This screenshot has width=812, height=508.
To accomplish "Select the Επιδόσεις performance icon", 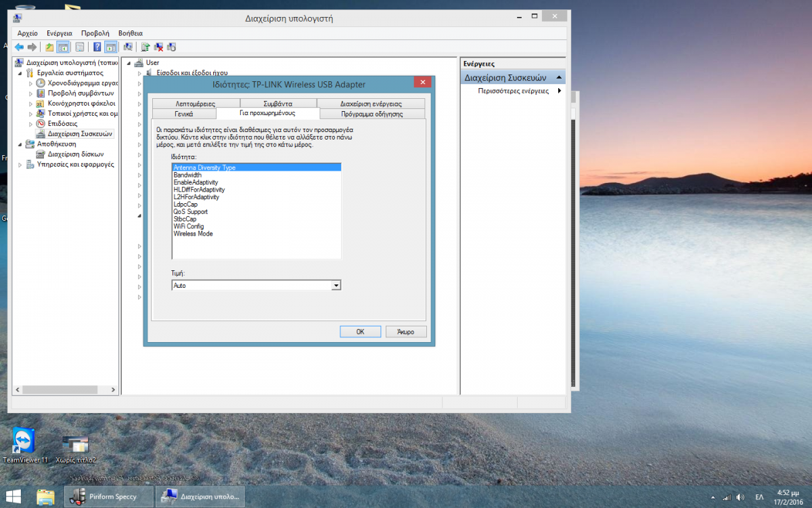I will [x=41, y=124].
